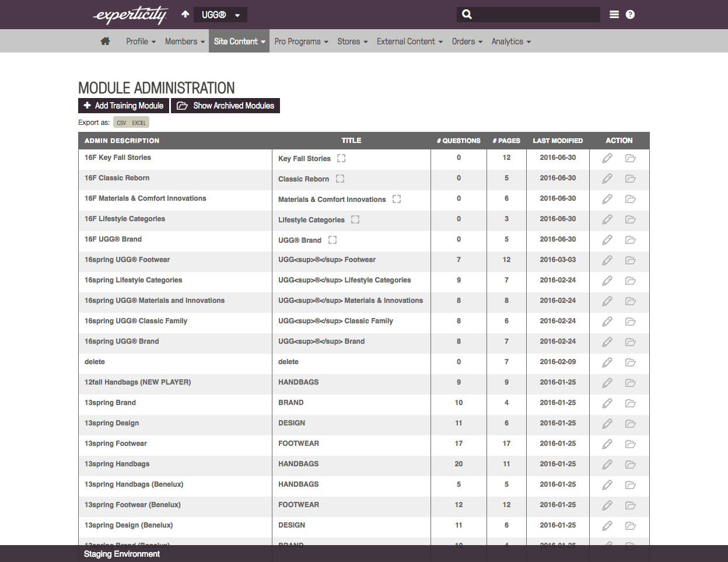Edit the 13spring Brand module
Screen dimensions: 728x562
[x=607, y=403]
